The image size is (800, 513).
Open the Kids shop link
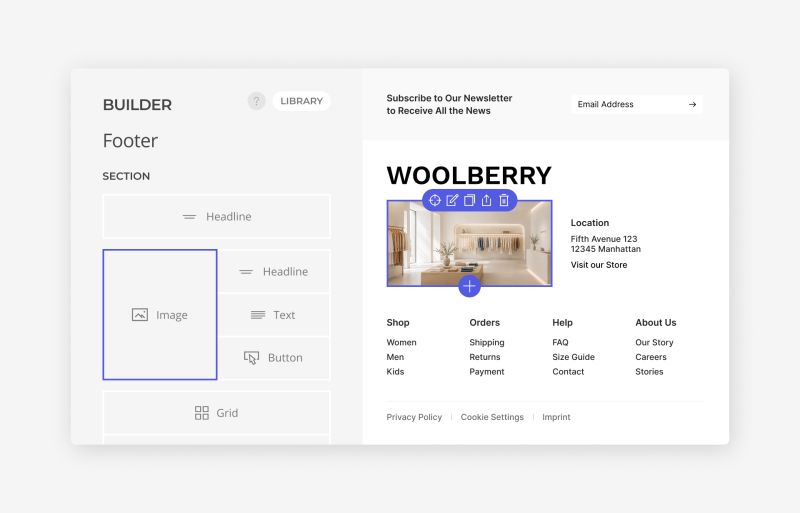[x=395, y=372]
